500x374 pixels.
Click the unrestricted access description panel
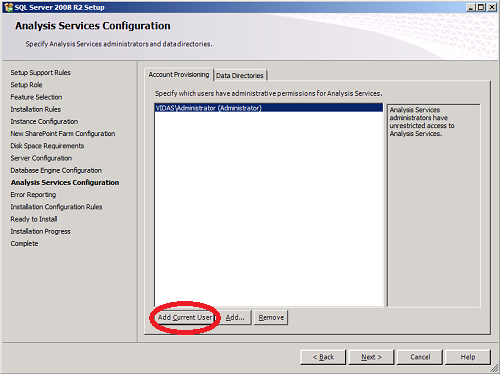pos(433,205)
